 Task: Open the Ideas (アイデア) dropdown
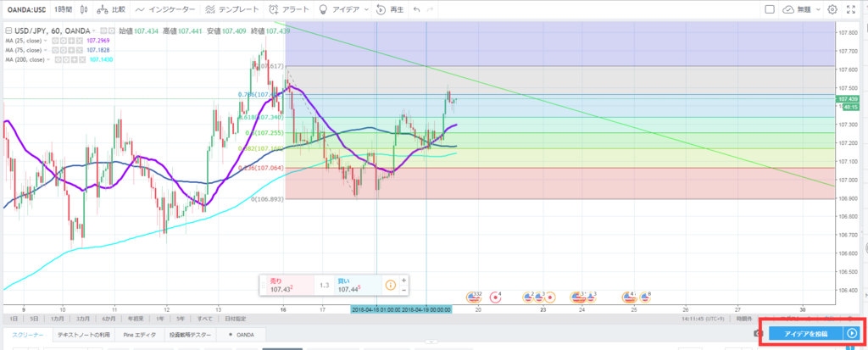point(343,9)
